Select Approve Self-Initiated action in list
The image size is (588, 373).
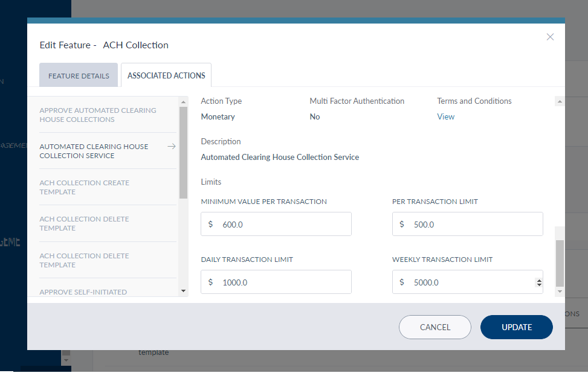(83, 292)
